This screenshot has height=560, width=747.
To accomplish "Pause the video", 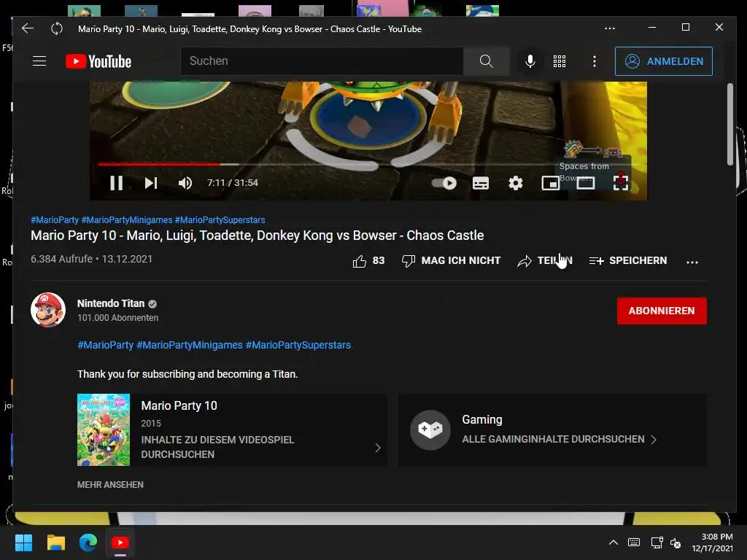I will point(116,183).
